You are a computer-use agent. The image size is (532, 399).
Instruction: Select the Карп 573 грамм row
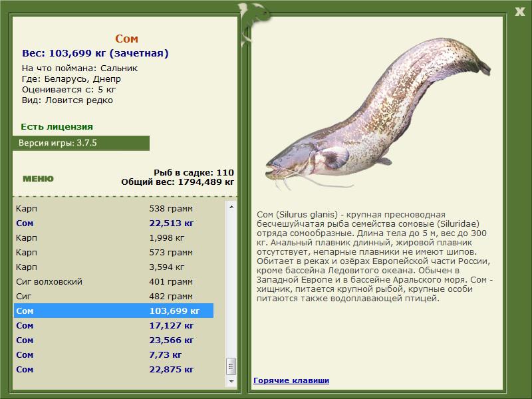(114, 252)
